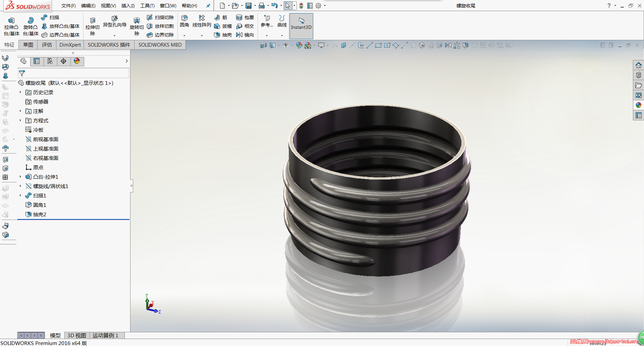The height and width of the screenshot is (346, 644).
Task: Toggle the Instant3D button
Action: (301, 26)
